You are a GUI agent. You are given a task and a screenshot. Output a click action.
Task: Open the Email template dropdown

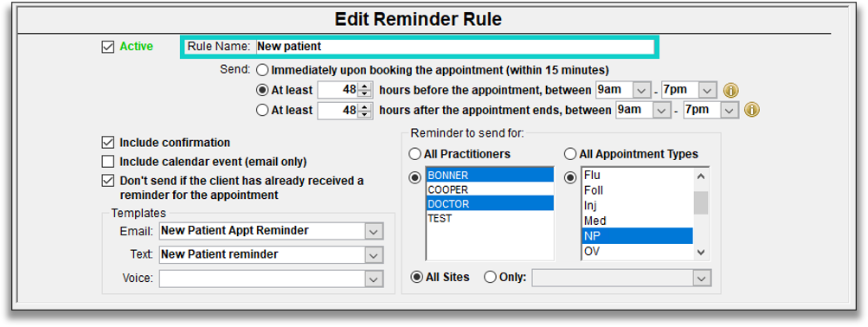[x=374, y=231]
